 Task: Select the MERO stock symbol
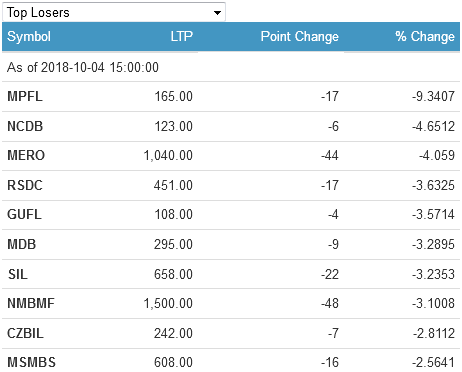[x=26, y=156]
